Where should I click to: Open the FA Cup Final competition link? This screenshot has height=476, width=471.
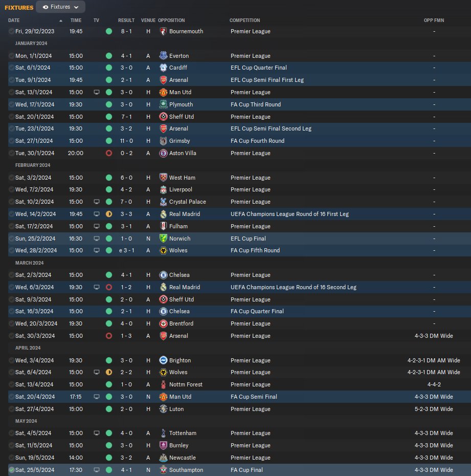click(x=246, y=470)
